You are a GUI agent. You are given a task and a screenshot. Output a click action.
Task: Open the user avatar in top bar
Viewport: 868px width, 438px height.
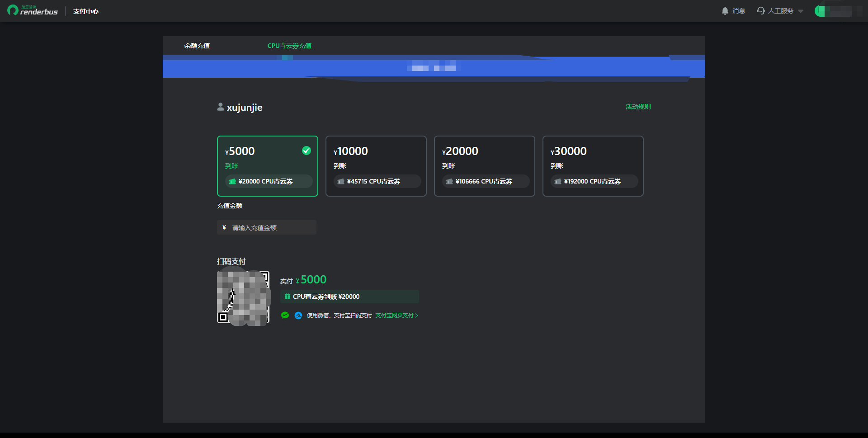[820, 11]
